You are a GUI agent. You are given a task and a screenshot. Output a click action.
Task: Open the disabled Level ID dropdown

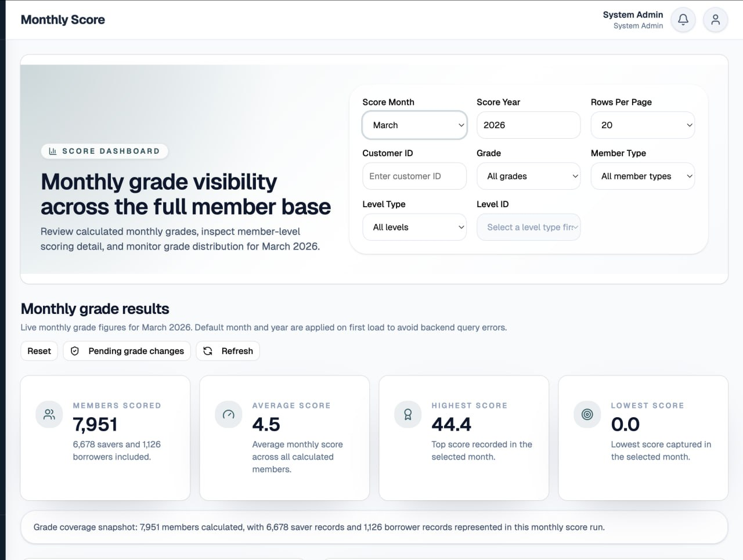(528, 227)
